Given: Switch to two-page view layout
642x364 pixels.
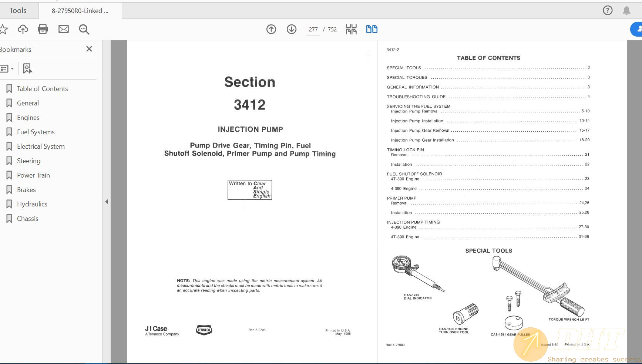Looking at the screenshot, I should point(372,29).
